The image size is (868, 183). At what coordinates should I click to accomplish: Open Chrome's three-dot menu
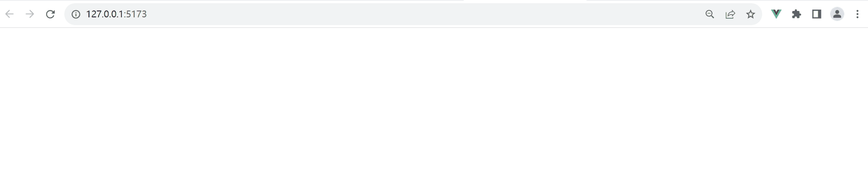pyautogui.click(x=858, y=14)
